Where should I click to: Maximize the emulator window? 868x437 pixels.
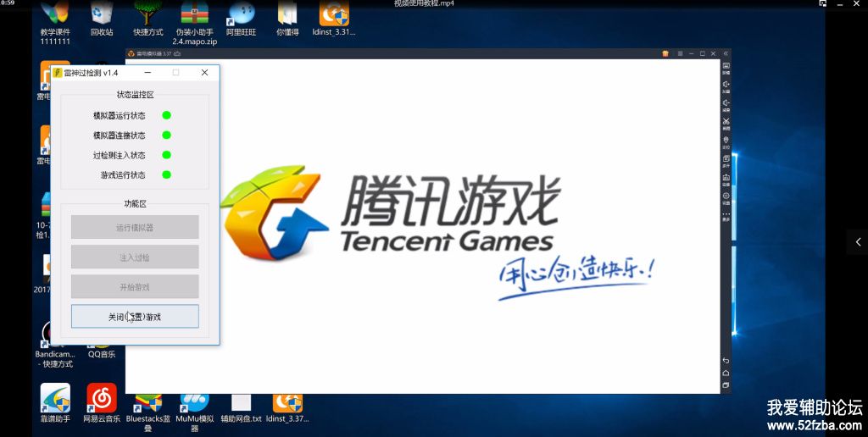tap(703, 53)
